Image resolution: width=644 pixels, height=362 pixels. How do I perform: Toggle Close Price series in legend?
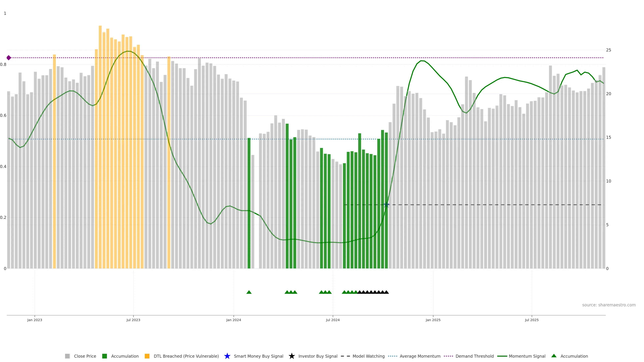85,356
